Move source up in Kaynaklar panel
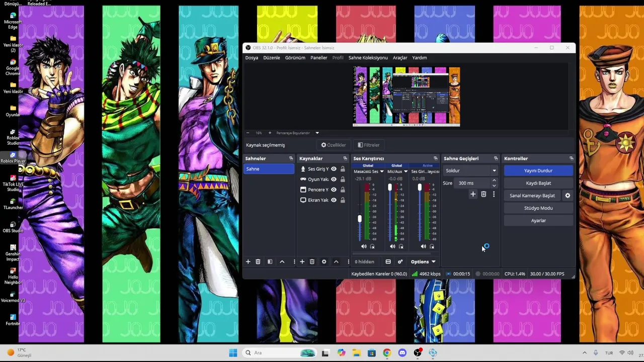 (336, 261)
